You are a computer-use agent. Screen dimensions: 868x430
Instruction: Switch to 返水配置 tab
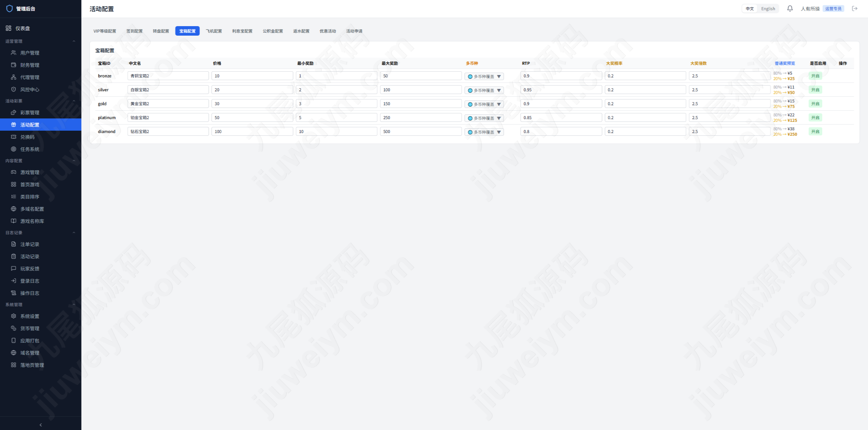301,31
